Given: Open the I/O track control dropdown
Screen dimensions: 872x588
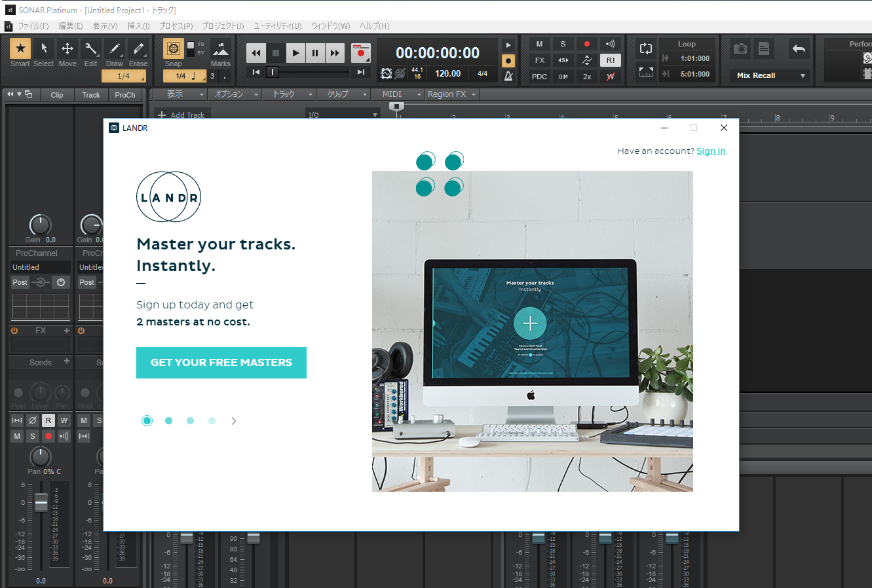Looking at the screenshot, I should click(x=343, y=115).
